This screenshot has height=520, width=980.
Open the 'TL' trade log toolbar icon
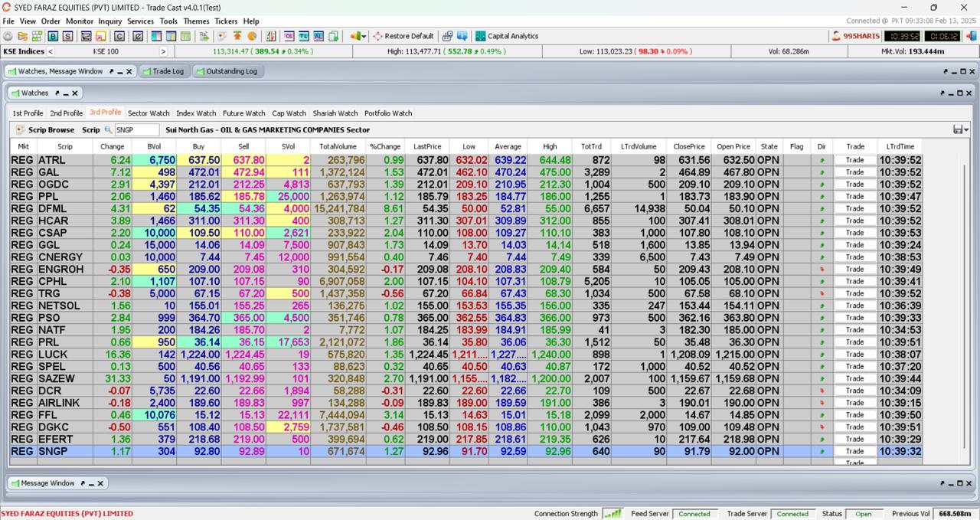pyautogui.click(x=304, y=36)
